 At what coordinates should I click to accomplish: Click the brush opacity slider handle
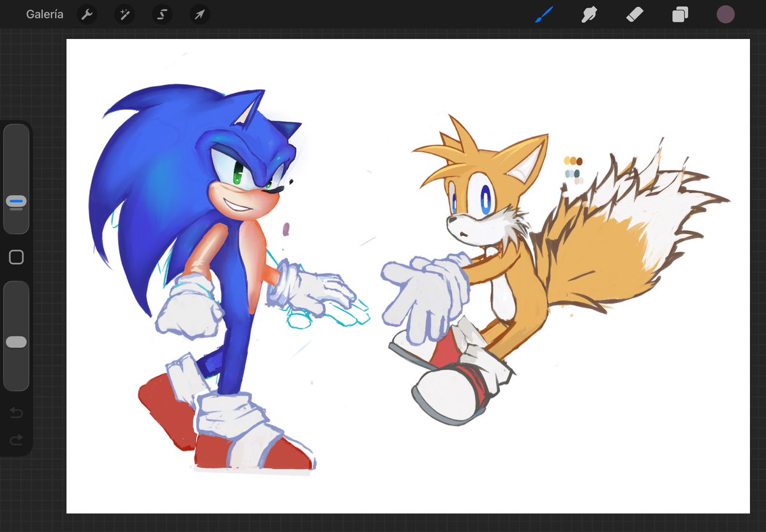pyautogui.click(x=16, y=342)
